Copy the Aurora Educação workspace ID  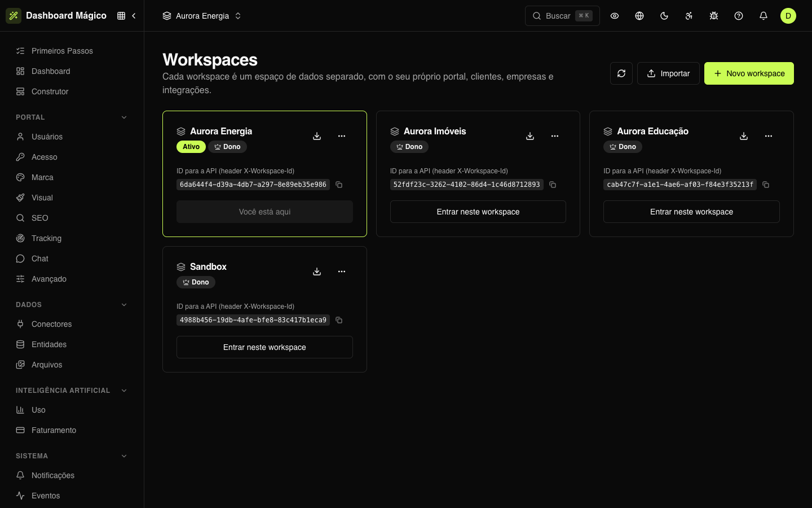point(766,185)
